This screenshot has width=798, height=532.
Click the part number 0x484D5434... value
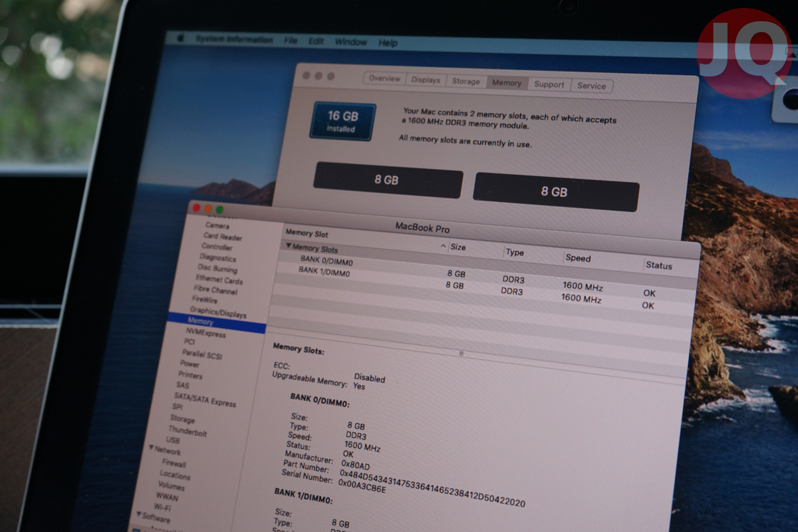(432, 487)
